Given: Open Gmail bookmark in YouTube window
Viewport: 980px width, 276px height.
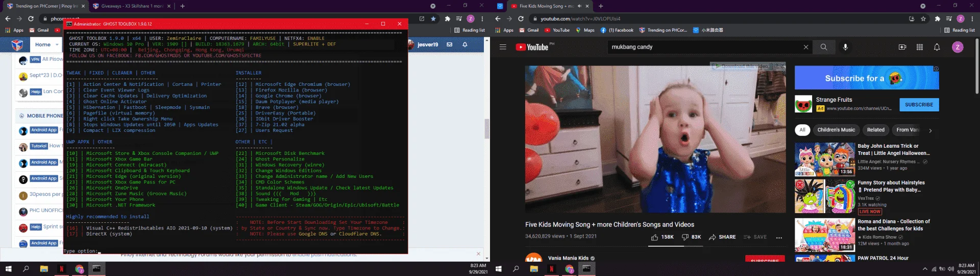Looking at the screenshot, I should tap(529, 30).
